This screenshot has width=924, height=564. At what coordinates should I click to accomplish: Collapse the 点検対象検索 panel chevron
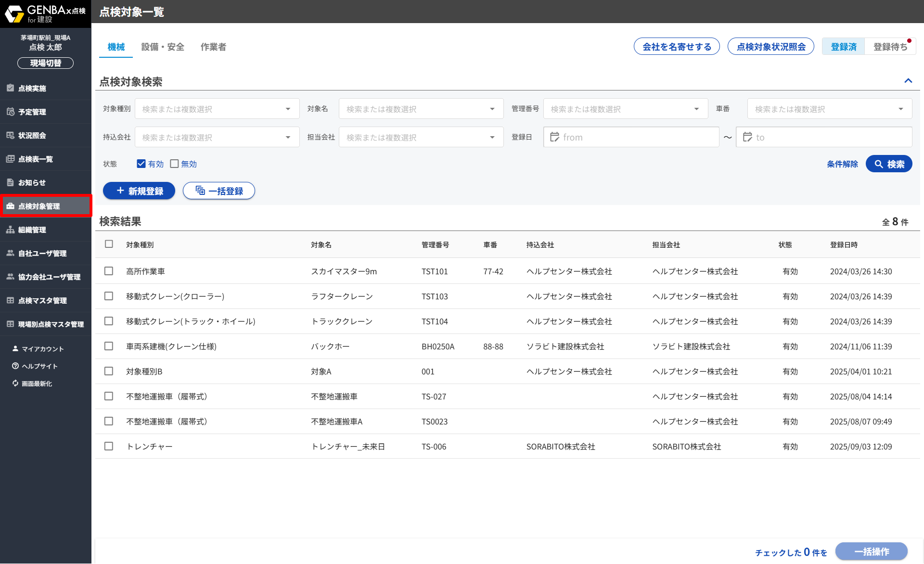[908, 81]
